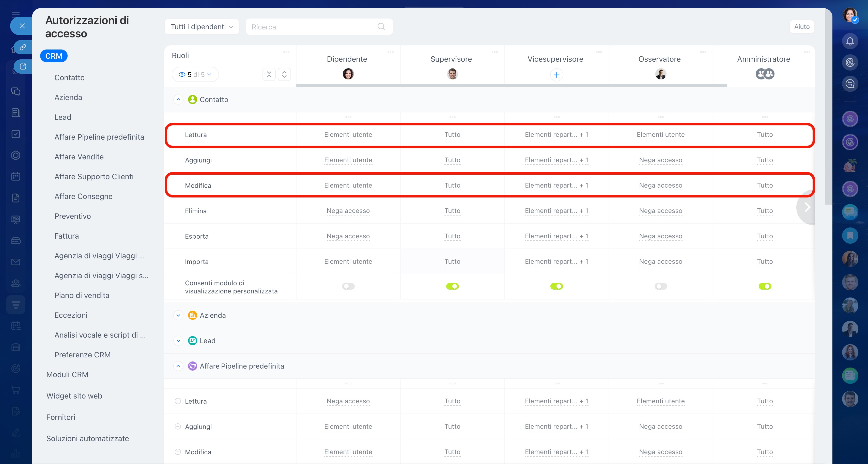Open Preferenze CRM menu item
868x464 pixels.
click(x=82, y=355)
